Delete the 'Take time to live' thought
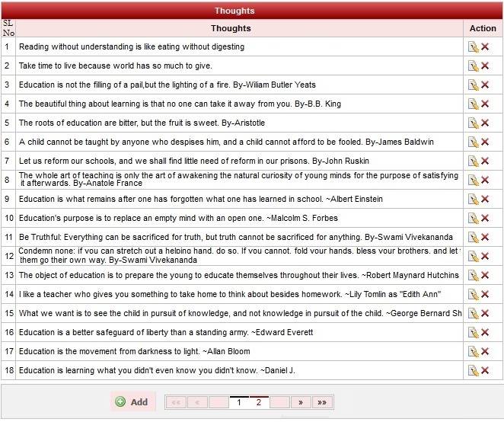504x422 pixels. pyautogui.click(x=485, y=66)
